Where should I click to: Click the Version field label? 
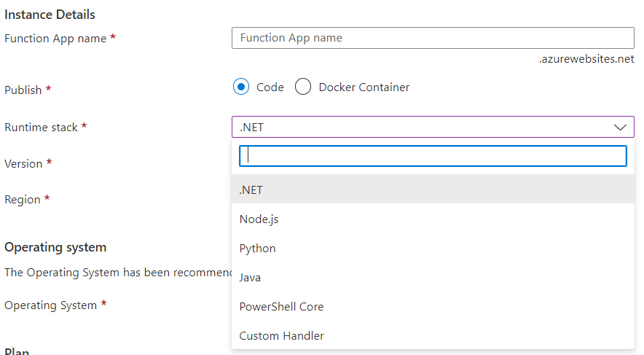tap(23, 163)
